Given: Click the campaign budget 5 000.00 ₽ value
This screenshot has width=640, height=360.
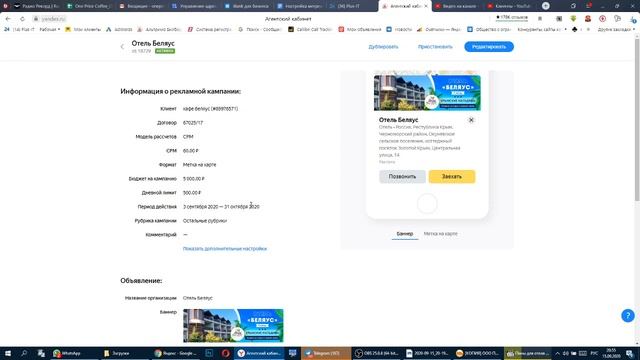Looking at the screenshot, I should tap(193, 179).
